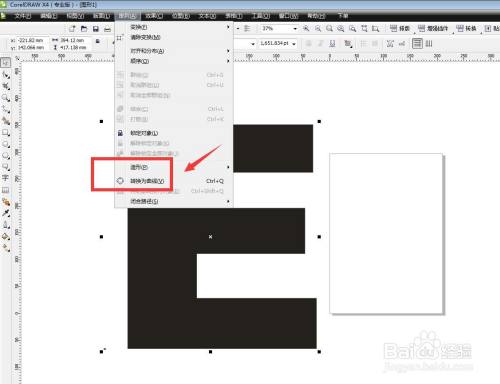Click the Zoom to Selected icon

[329, 29]
